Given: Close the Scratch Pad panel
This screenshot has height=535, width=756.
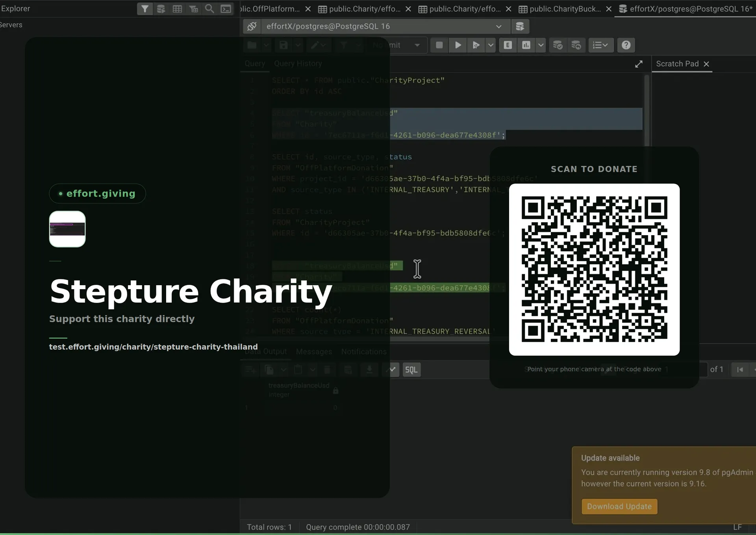Looking at the screenshot, I should click(706, 64).
